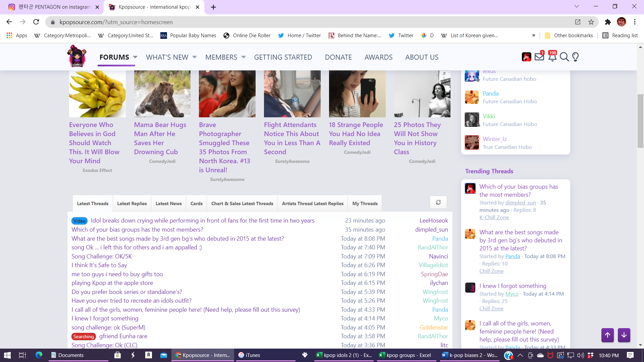Image resolution: width=644 pixels, height=362 pixels.
Task: Expand the Members dropdown arrow
Action: coord(244,57)
